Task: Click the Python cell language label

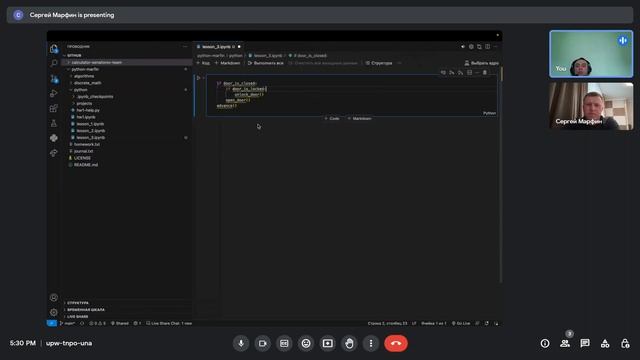Action: coord(489,113)
